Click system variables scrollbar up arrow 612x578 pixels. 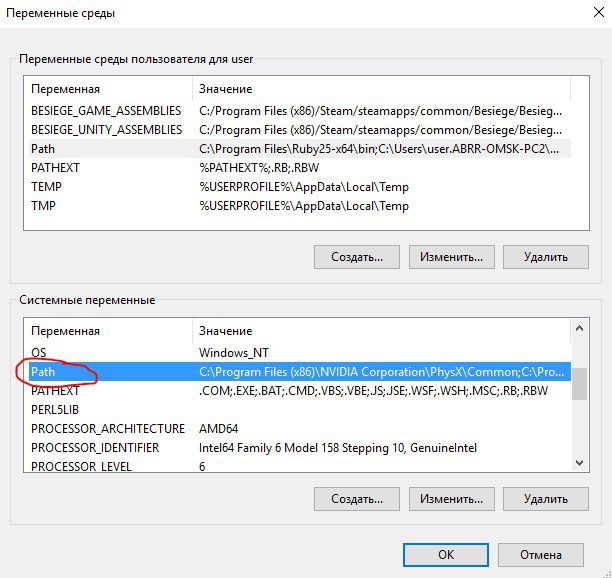coord(580,328)
